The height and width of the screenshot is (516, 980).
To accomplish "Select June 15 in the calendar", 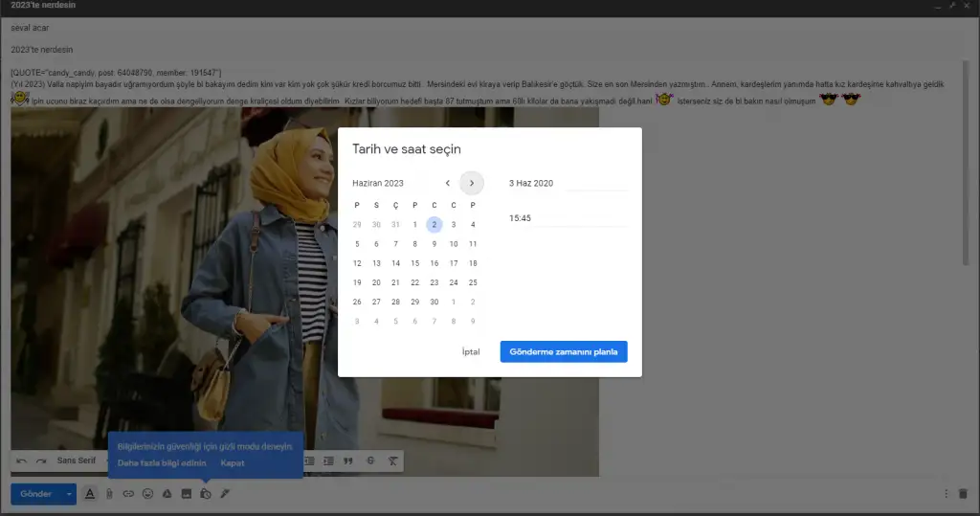I will [414, 263].
